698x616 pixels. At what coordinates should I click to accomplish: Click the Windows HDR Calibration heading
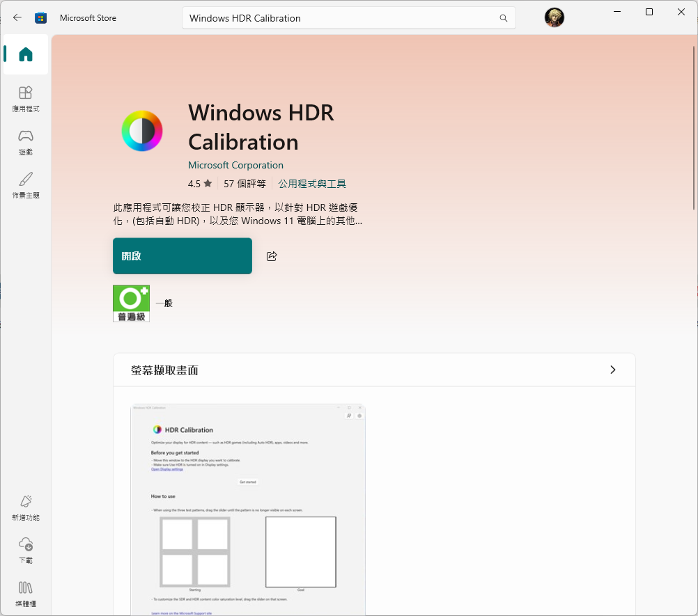(261, 127)
